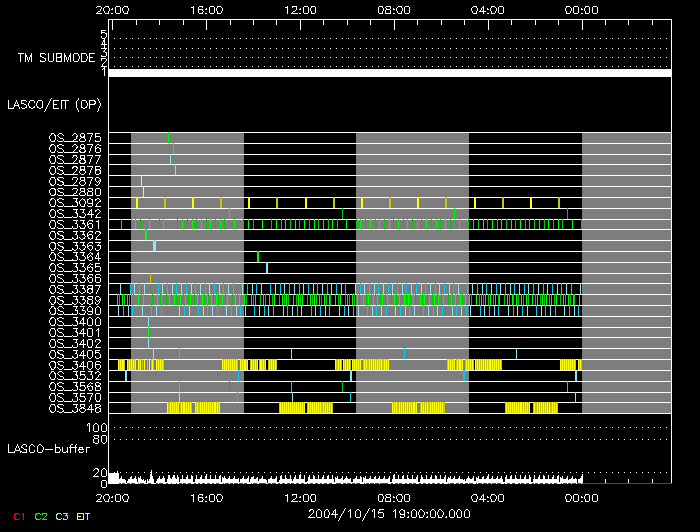Screen dimensions: 700x532
Task: Select the OS_3342 row label
Action: pyautogui.click(x=75, y=213)
